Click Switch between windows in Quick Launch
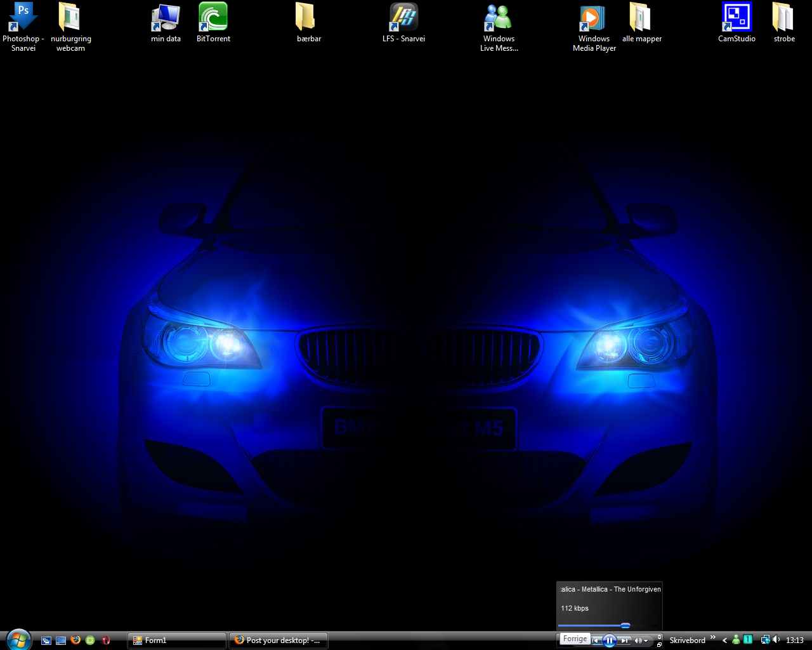Image resolution: width=812 pixels, height=650 pixels. [46, 640]
